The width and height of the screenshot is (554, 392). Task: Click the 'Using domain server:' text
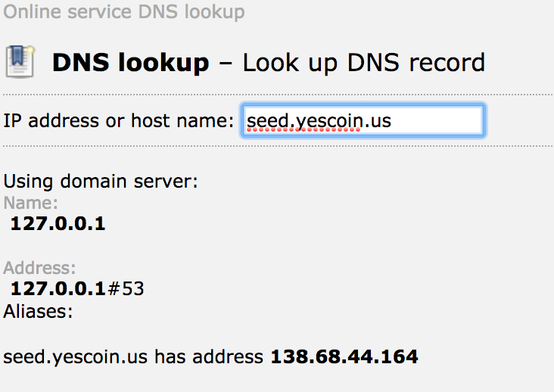click(x=101, y=182)
